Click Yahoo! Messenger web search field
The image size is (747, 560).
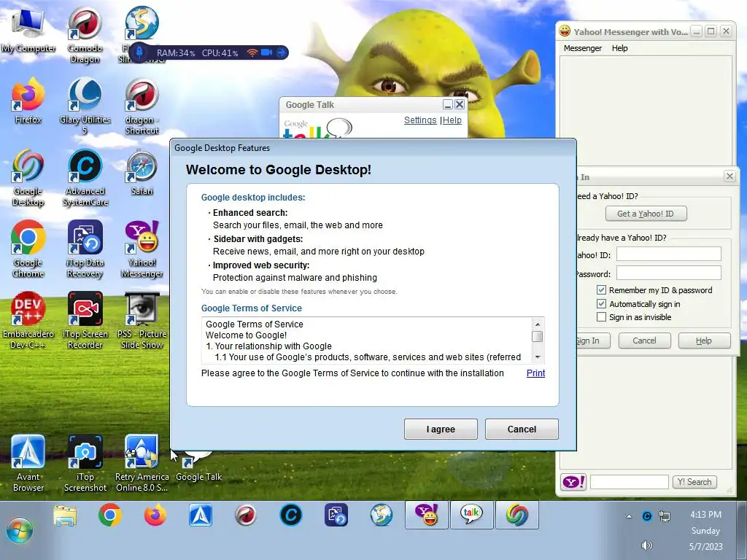tap(630, 482)
